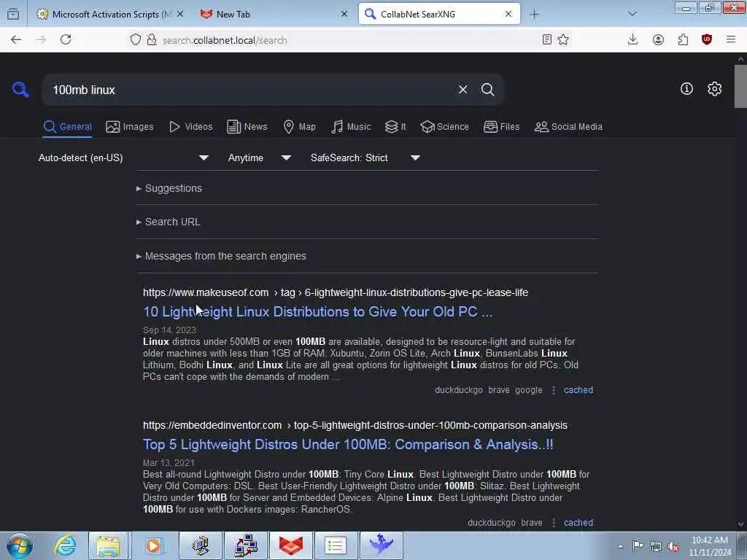Screen dimensions: 747x560
Task: List all tabs dropdown arrow
Action: point(632,15)
